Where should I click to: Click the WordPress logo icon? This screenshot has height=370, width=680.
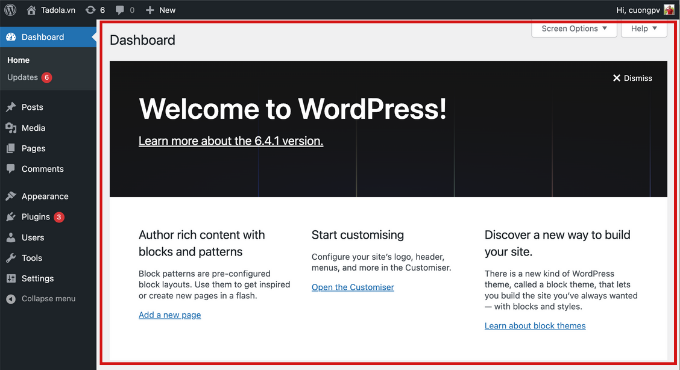click(10, 10)
